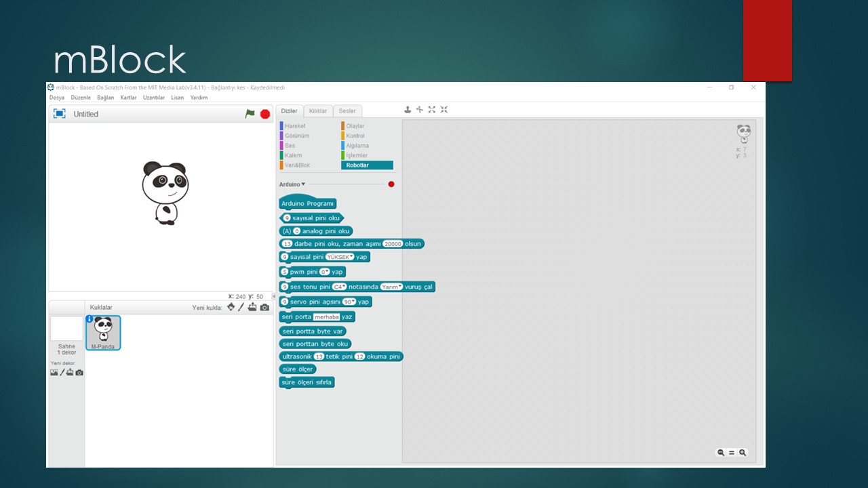Click the süre ölçeri sıfırla block
This screenshot has width=868, height=488.
(307, 382)
